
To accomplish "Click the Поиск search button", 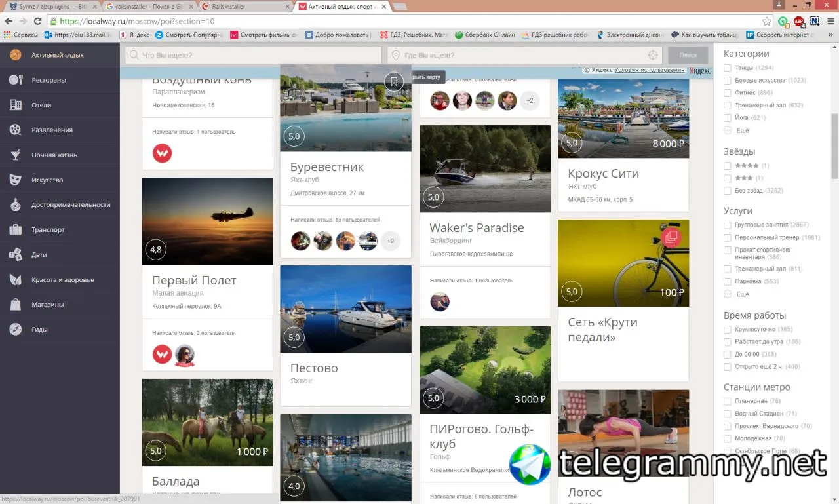I will click(x=688, y=55).
